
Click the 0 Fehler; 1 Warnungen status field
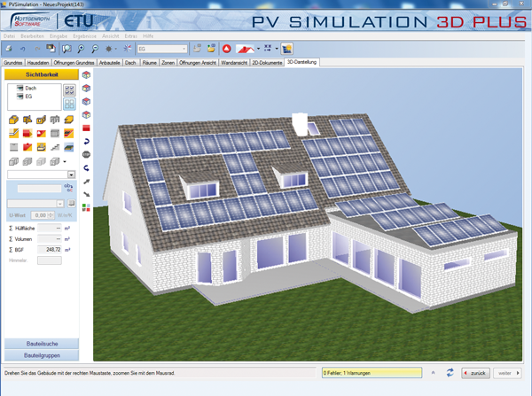pyautogui.click(x=372, y=373)
